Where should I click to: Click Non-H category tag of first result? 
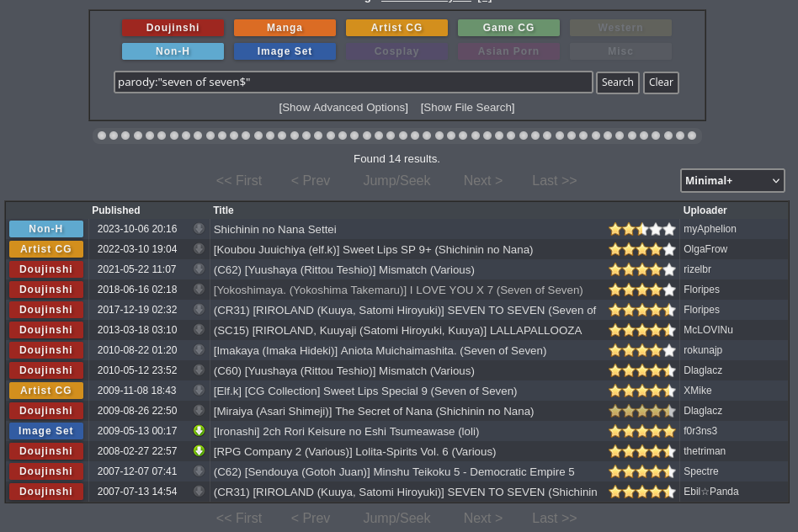pos(45,229)
